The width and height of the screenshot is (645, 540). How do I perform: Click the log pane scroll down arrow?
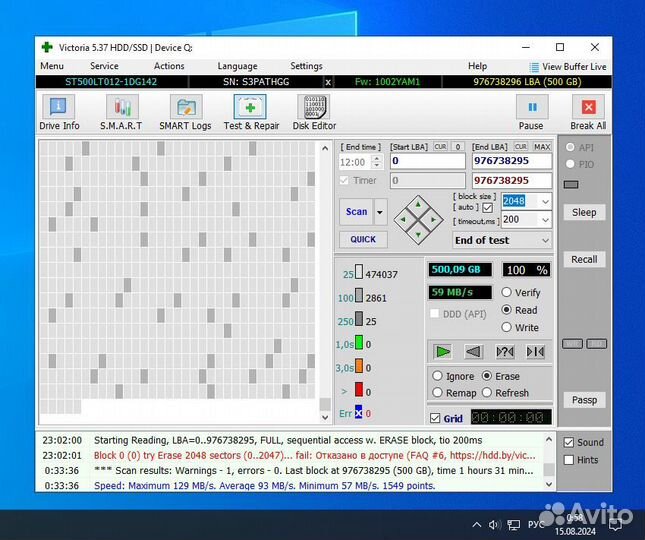pos(549,484)
